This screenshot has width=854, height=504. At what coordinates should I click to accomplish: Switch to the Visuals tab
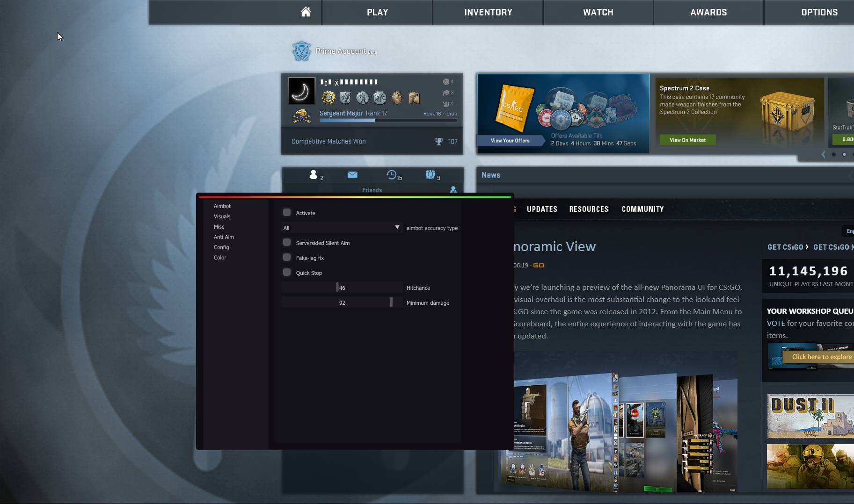pyautogui.click(x=222, y=216)
